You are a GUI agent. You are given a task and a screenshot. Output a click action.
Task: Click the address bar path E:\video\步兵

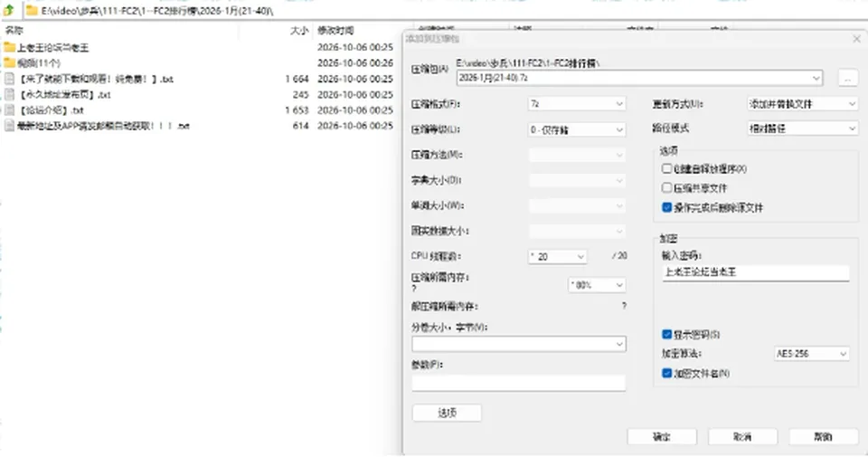click(x=156, y=11)
